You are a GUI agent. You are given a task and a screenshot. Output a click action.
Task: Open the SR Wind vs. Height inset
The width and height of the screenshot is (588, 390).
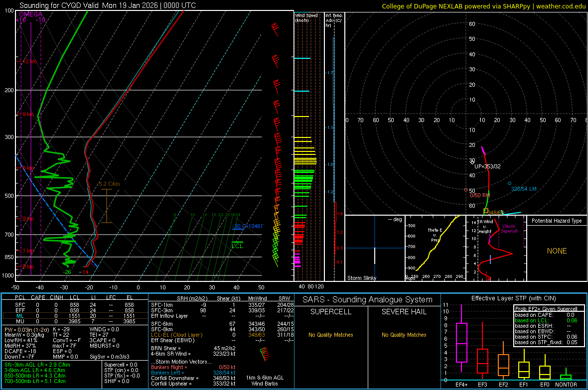point(496,249)
